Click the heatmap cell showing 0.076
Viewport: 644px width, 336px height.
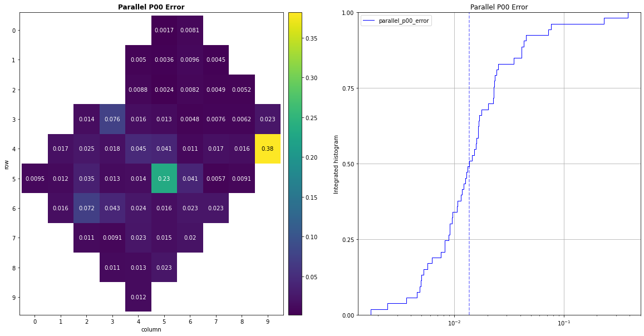click(x=112, y=119)
